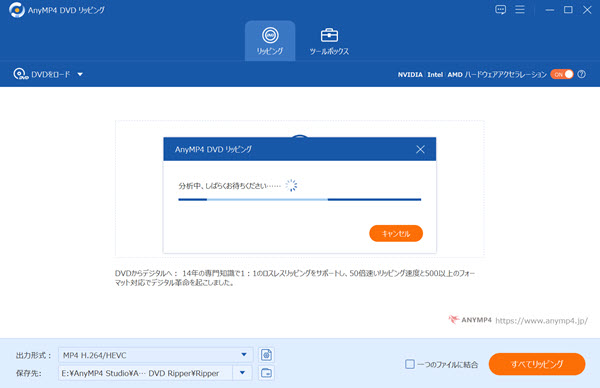Close the AnyMP4 main window
This screenshot has width=600, height=388.
pyautogui.click(x=587, y=10)
